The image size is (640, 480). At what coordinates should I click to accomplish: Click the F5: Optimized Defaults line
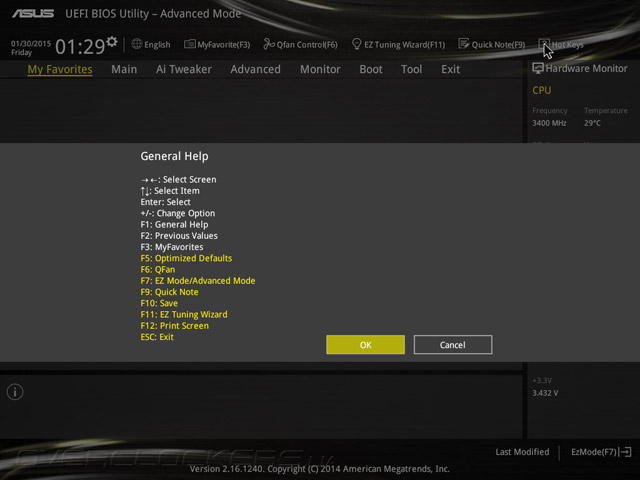coord(186,258)
